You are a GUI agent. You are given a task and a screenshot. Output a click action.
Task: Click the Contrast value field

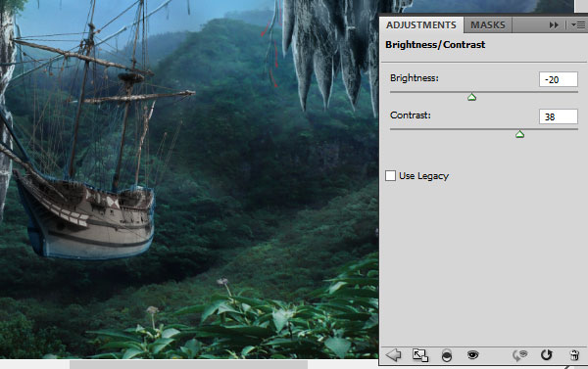(x=558, y=116)
